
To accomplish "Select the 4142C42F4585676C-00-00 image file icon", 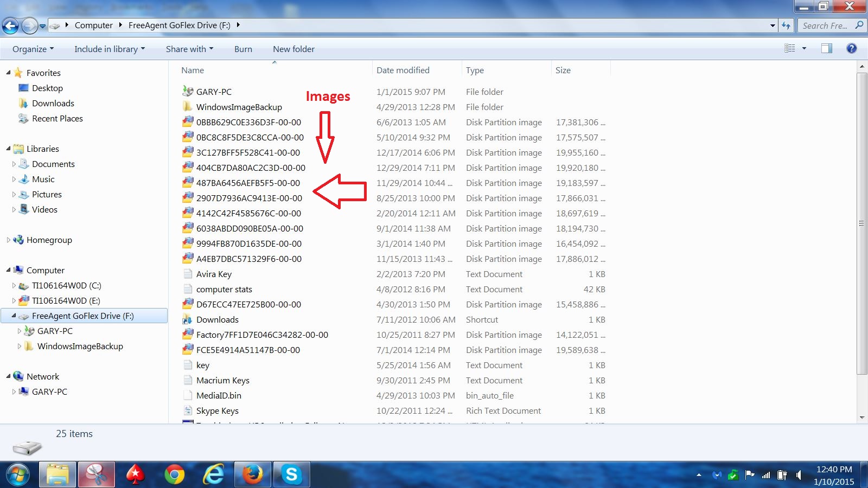I will 188,213.
